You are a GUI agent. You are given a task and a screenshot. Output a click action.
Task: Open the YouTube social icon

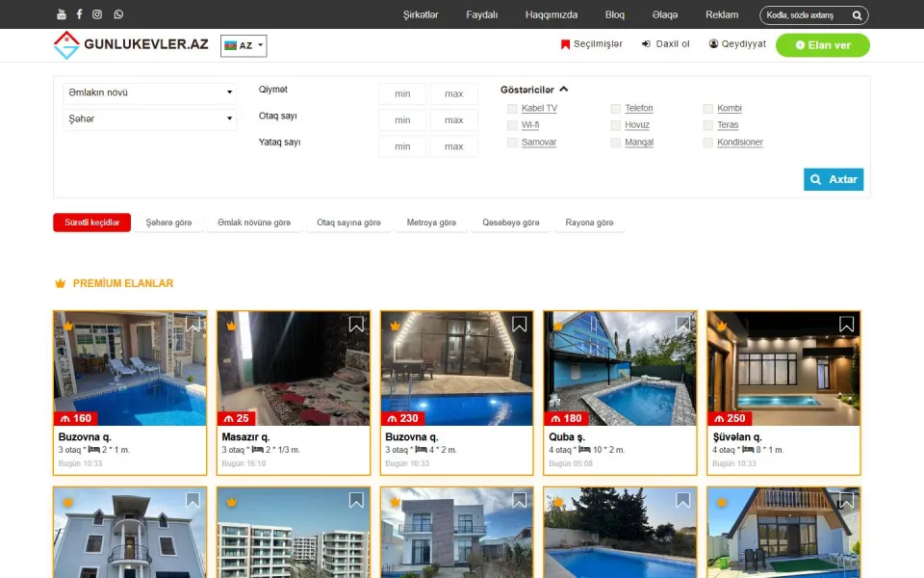click(62, 14)
